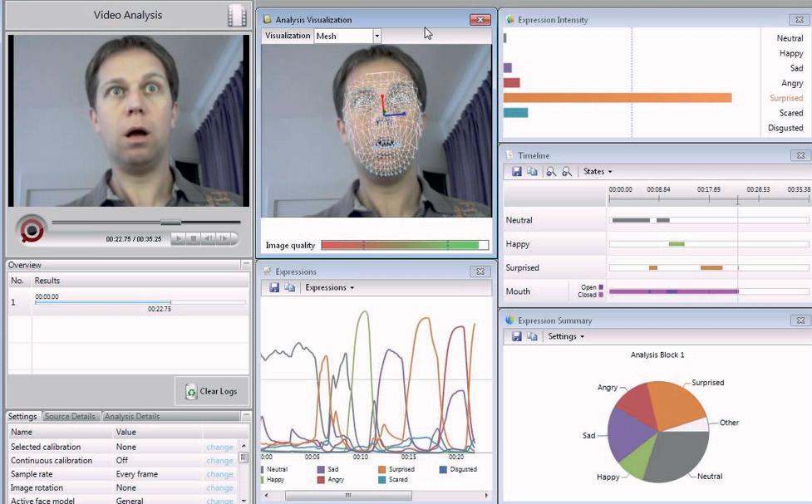Click the video playback position slider thumb
Image resolution: width=812 pixels, height=504 pixels.
170,223
